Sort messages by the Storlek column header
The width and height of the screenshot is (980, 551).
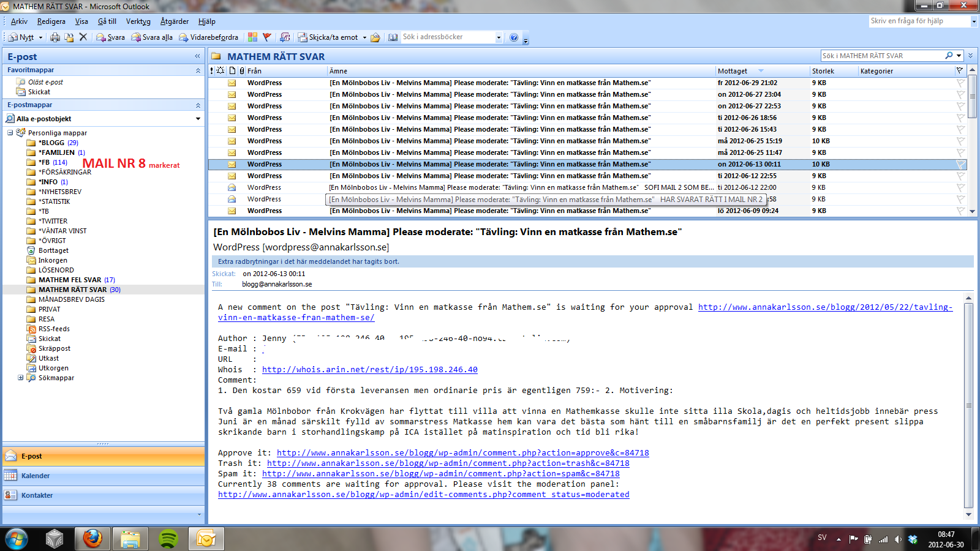point(834,71)
